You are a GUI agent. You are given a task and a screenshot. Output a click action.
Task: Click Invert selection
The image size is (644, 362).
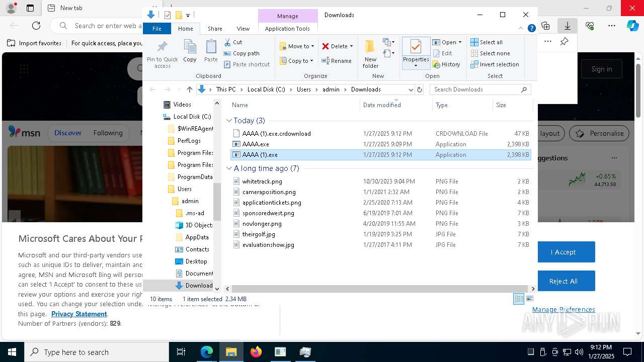click(x=495, y=64)
